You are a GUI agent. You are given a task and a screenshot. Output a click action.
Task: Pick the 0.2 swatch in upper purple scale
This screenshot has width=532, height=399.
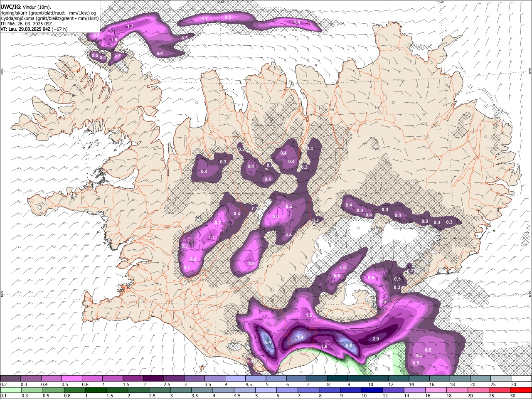pos(10,379)
